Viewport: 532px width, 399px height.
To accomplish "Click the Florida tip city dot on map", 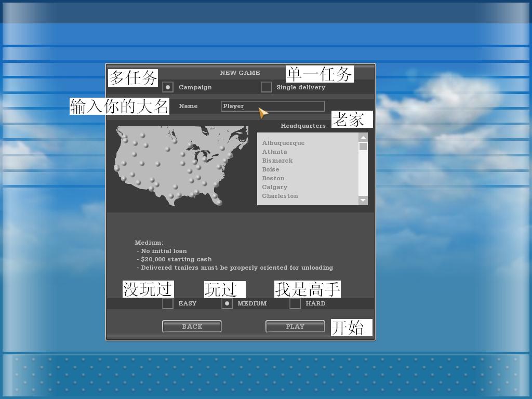I will click(x=220, y=203).
